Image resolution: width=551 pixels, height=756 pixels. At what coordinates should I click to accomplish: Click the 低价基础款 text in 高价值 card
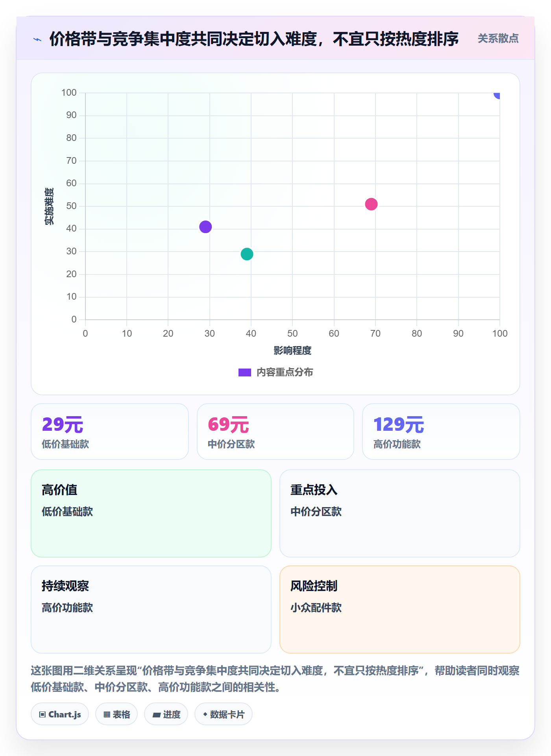click(x=67, y=511)
